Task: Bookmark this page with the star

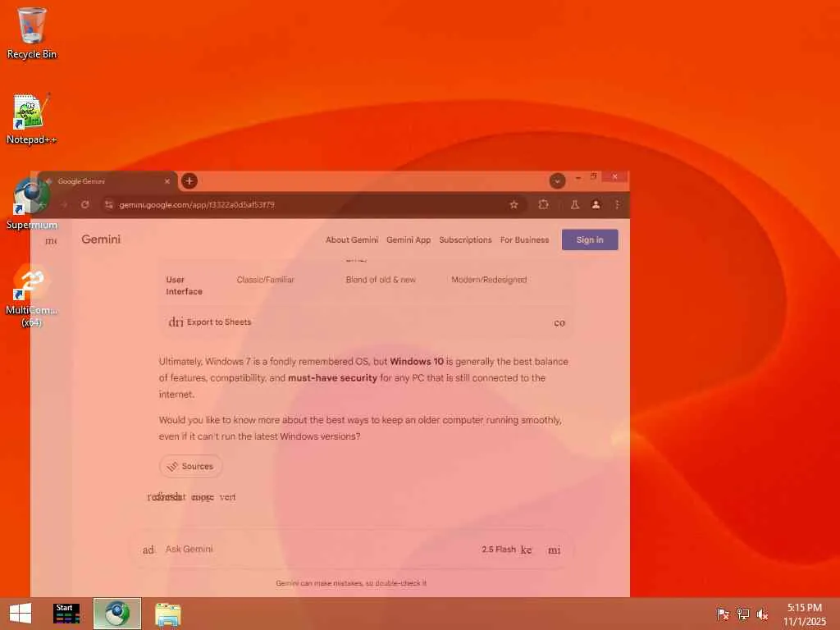Action: pyautogui.click(x=514, y=204)
